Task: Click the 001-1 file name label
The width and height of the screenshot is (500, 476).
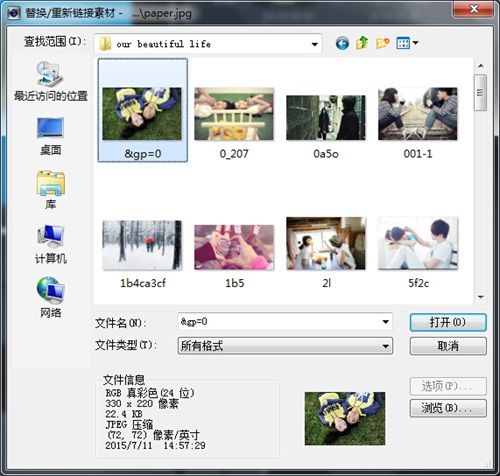Action: 418,154
